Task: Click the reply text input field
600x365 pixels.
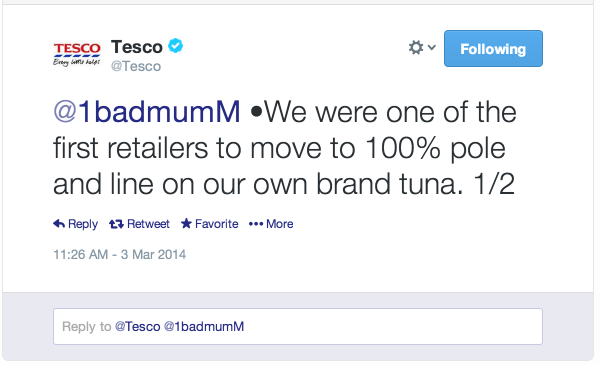Action: (298, 326)
